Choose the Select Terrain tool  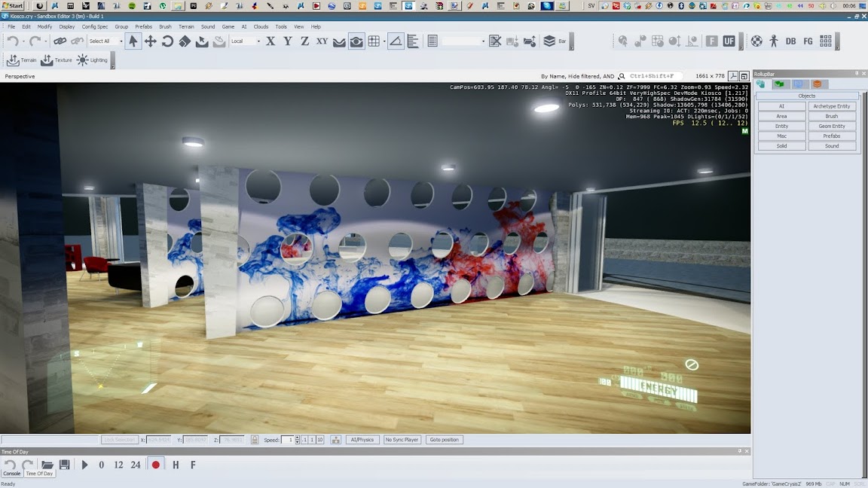[201, 41]
